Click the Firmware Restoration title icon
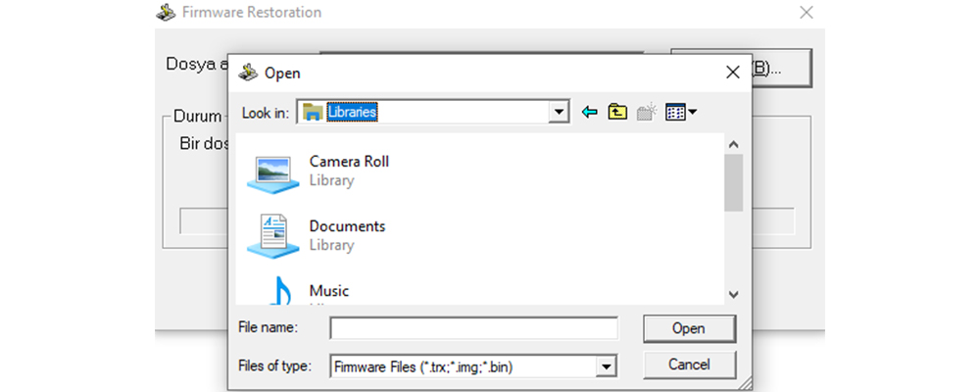The height and width of the screenshot is (392, 980). pyautogui.click(x=166, y=13)
